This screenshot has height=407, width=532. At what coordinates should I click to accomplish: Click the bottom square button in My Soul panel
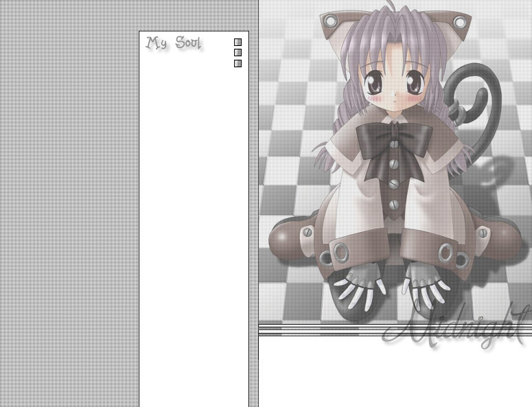pyautogui.click(x=238, y=63)
